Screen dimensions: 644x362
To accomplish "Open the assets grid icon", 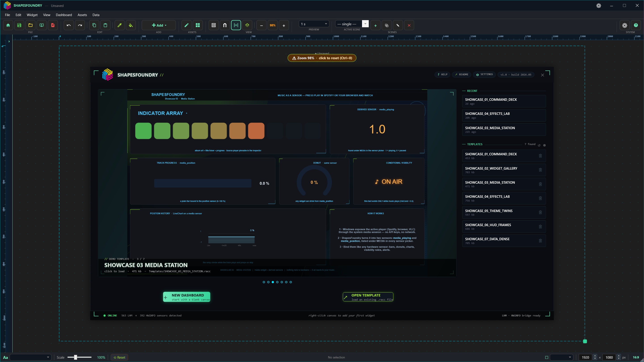I will pos(198,25).
